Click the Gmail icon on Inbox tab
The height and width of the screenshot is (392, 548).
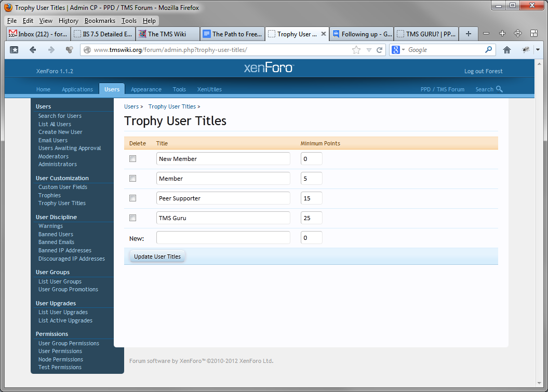point(12,34)
